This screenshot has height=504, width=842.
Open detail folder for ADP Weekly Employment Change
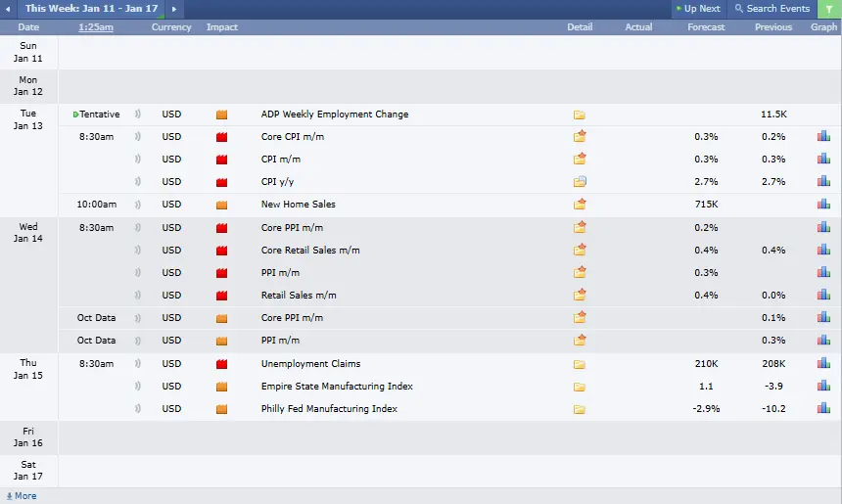pos(580,115)
